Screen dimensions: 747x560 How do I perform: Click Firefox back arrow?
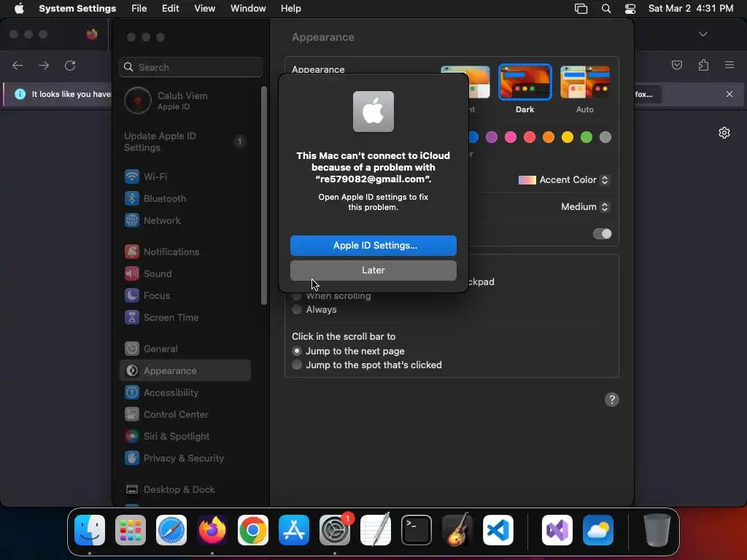pos(18,65)
